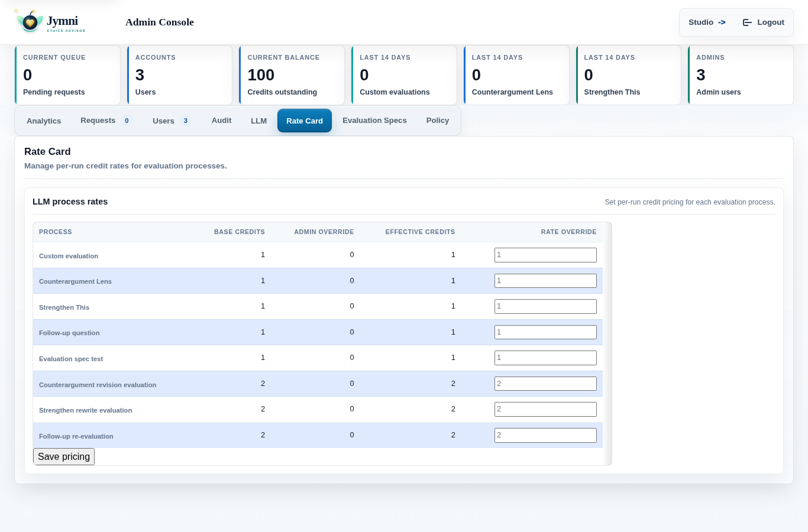808x532 pixels.
Task: Click the Admins stat card
Action: click(741, 75)
